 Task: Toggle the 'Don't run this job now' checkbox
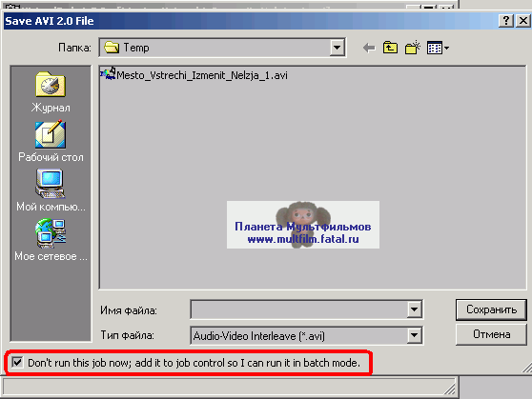click(x=17, y=363)
